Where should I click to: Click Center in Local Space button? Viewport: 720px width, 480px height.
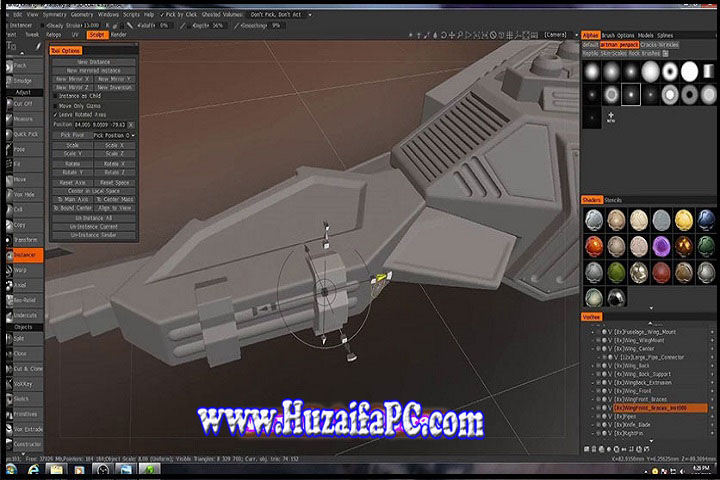point(94,191)
